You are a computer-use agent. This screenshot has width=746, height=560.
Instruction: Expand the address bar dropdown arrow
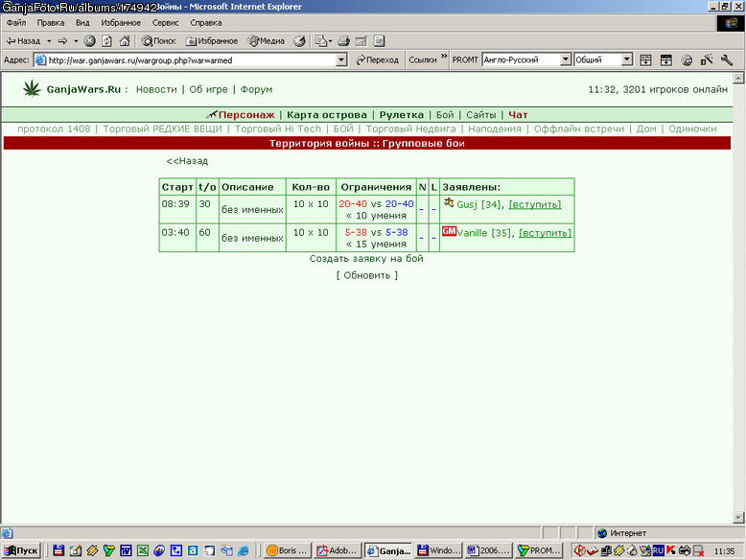point(341,60)
